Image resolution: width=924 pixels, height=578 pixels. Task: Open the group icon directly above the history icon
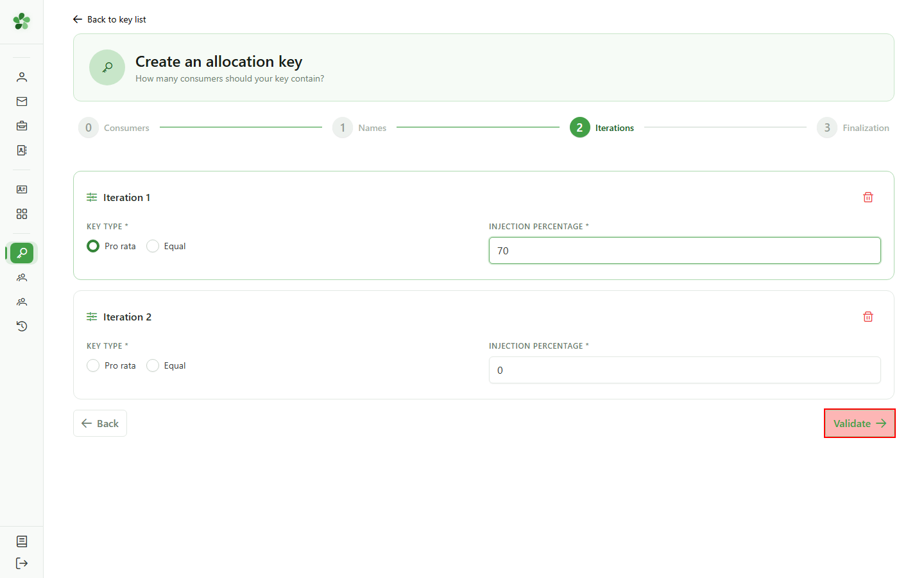click(22, 302)
